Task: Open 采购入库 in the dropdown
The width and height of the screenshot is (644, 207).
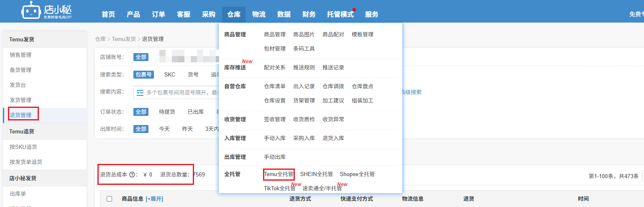Action: click(304, 138)
